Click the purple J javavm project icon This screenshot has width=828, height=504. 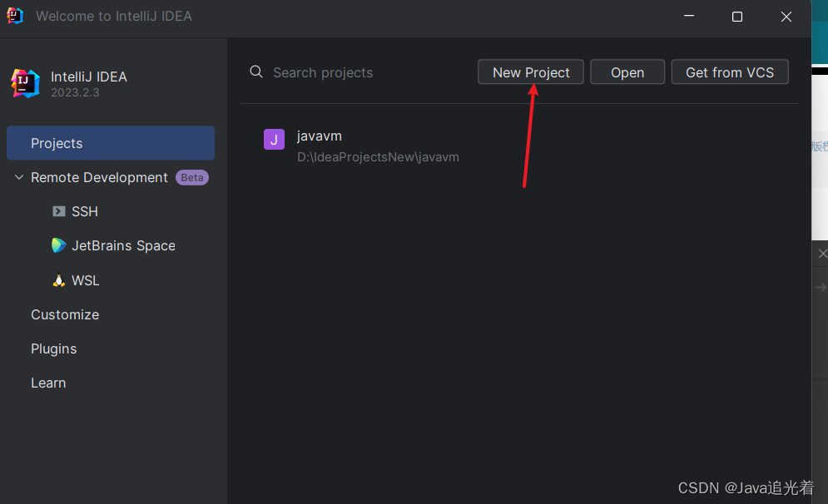[274, 140]
